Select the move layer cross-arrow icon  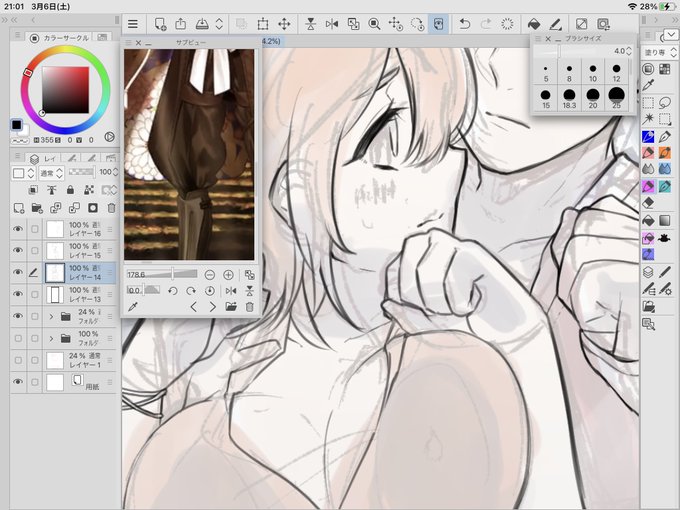tap(284, 24)
